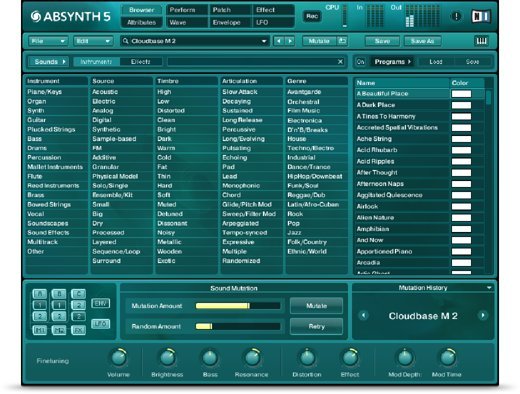
Task: Select the Effects filter tab
Action: click(x=141, y=62)
